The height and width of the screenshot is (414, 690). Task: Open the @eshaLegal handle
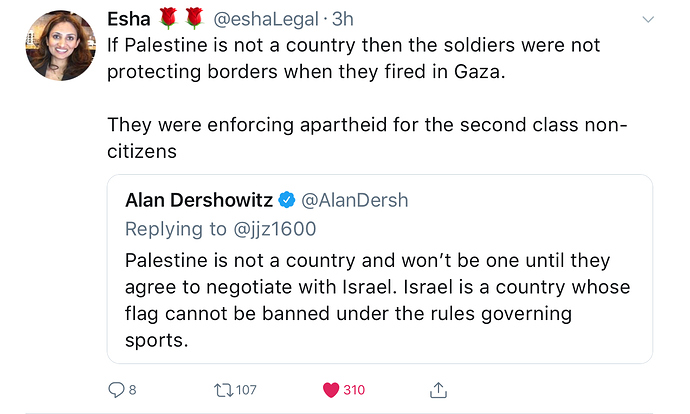pos(266,19)
